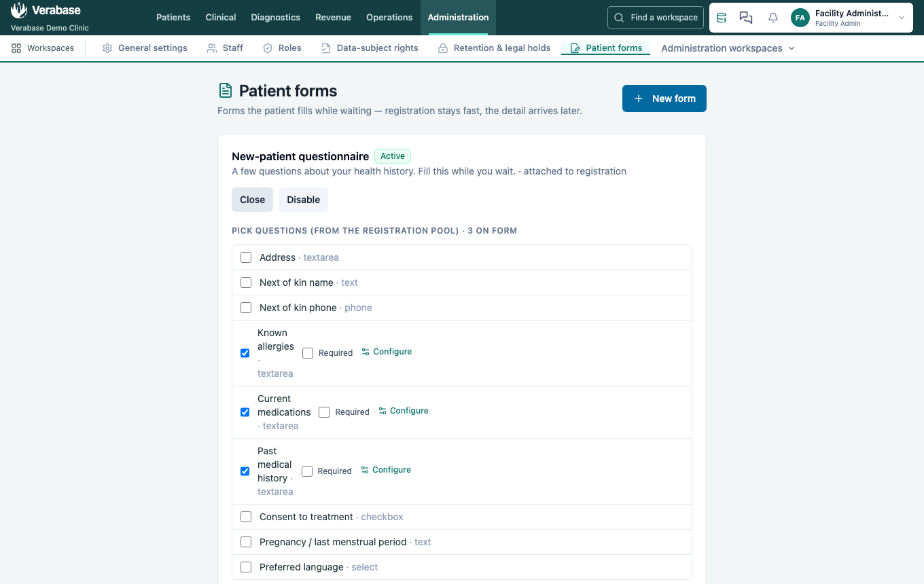
Task: Check the Consent to treatment checkbox
Action: 246,517
